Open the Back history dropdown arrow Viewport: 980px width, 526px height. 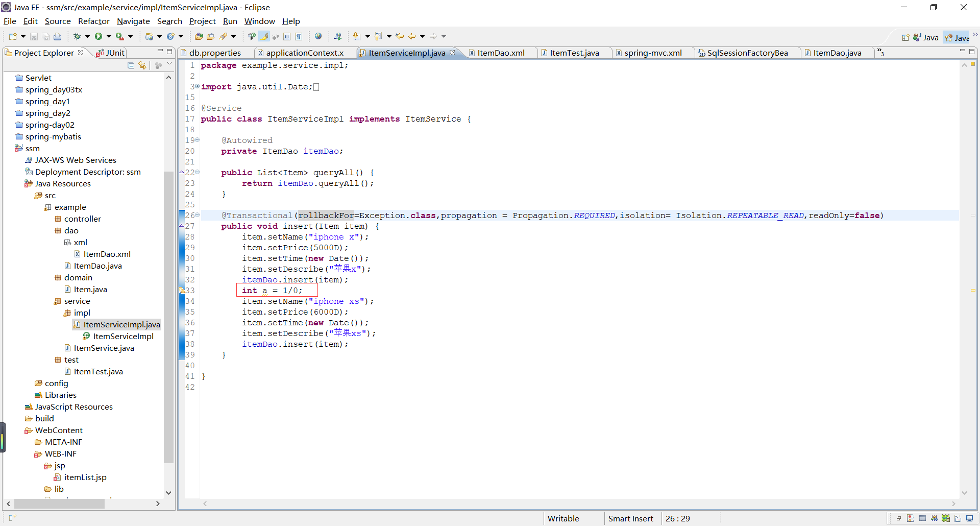coord(422,36)
